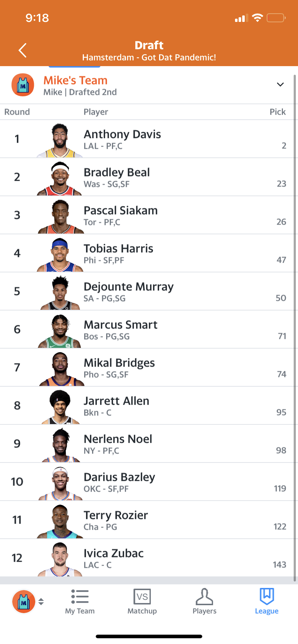
Task: Tap the team jersey avatar in bottom bar
Action: (x=24, y=601)
